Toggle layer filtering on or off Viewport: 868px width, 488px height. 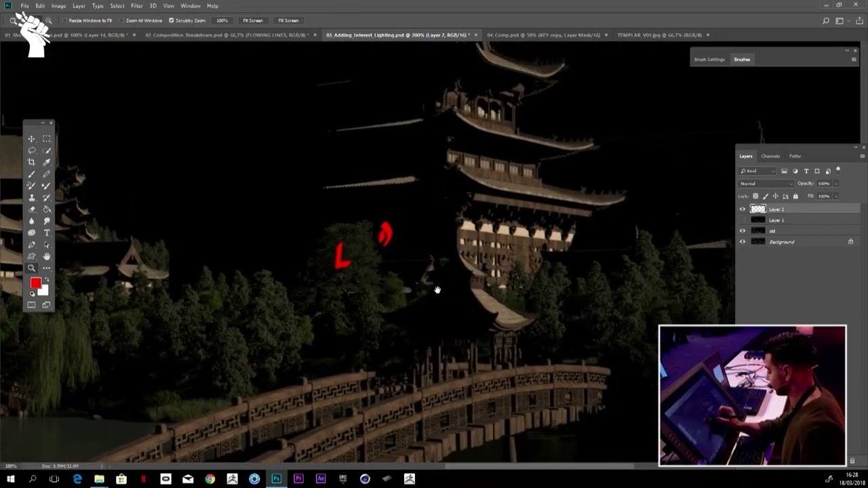point(838,170)
